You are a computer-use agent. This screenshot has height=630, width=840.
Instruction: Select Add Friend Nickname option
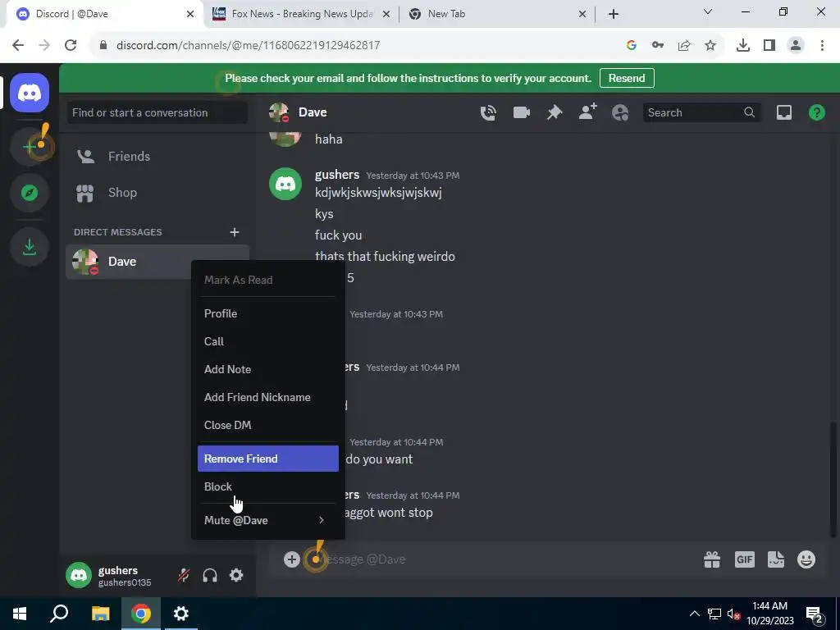(x=268, y=397)
